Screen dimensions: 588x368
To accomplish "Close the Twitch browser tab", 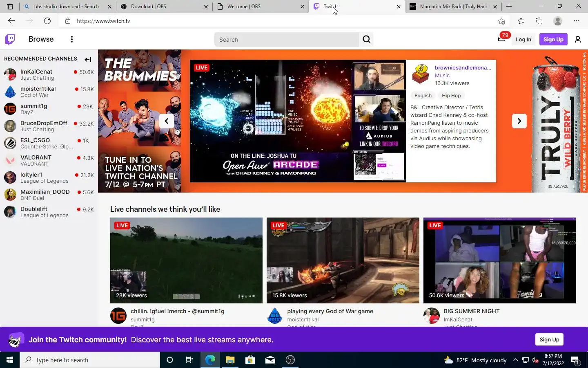I will point(399,7).
